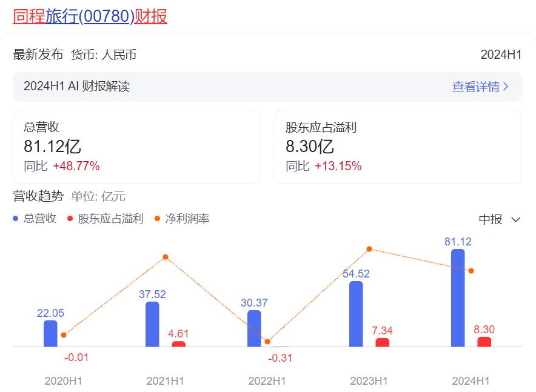Click the 2023H1 axis label
Image resolution: width=536 pixels, height=392 pixels.
pos(369,380)
